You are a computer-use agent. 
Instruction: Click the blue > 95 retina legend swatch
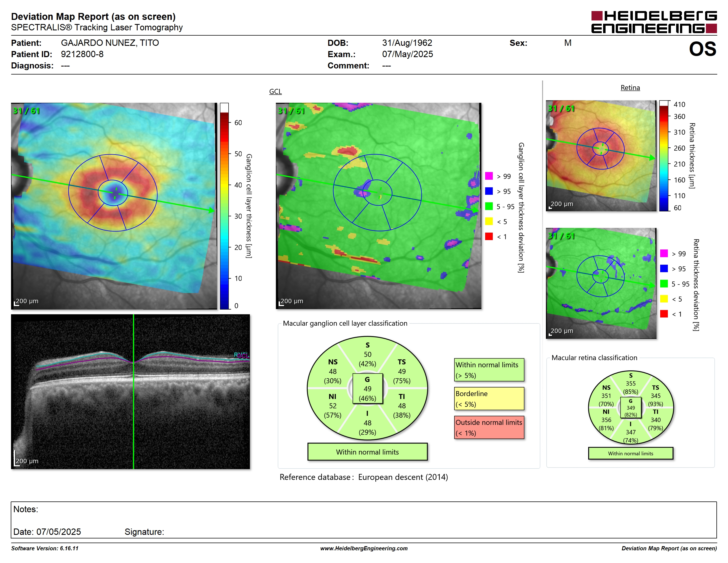(664, 269)
